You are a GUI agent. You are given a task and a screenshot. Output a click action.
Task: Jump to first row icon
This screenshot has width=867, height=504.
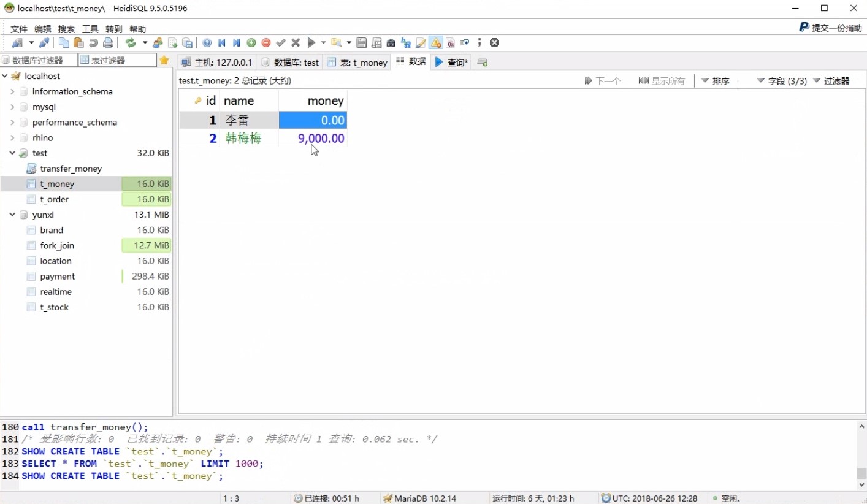tap(222, 43)
